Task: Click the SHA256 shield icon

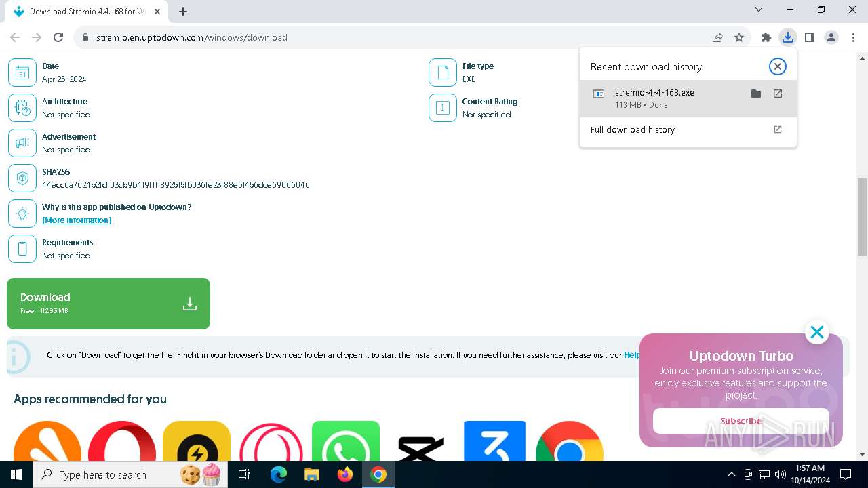Action: [22, 178]
